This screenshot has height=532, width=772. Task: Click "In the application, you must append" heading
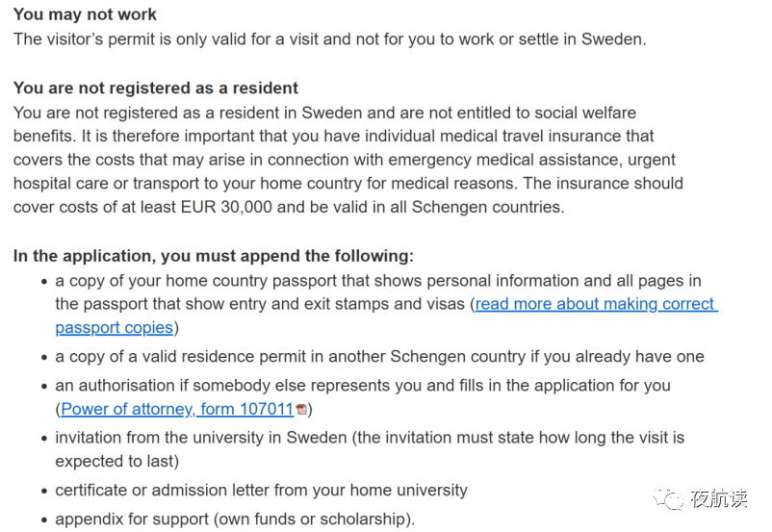[213, 256]
